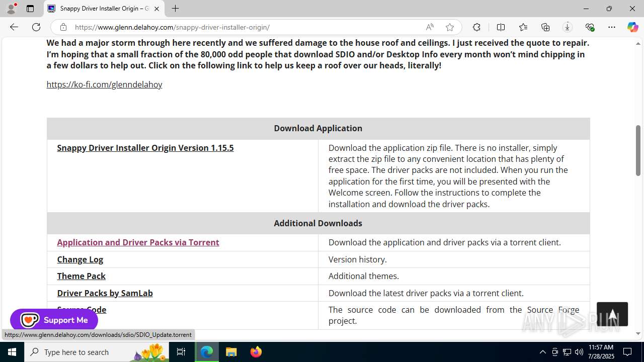The image size is (644, 362).
Task: Open Extensions puzzle icon
Action: coord(476,27)
